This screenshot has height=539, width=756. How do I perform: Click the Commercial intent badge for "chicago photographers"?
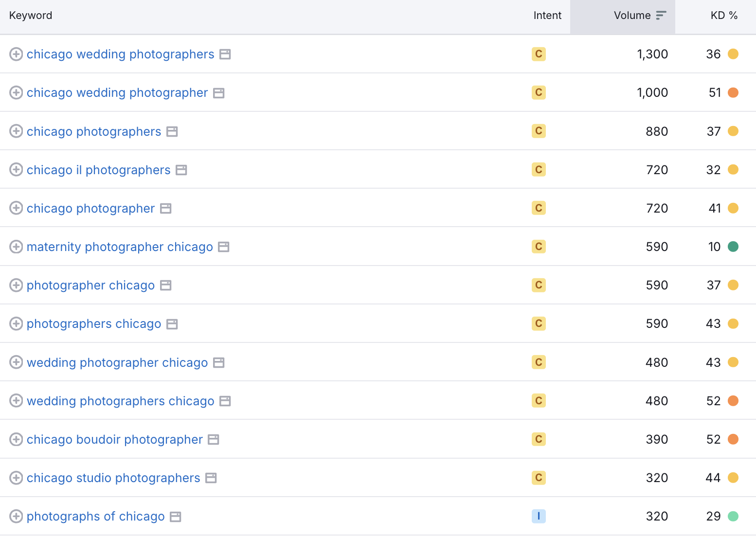[x=538, y=131]
